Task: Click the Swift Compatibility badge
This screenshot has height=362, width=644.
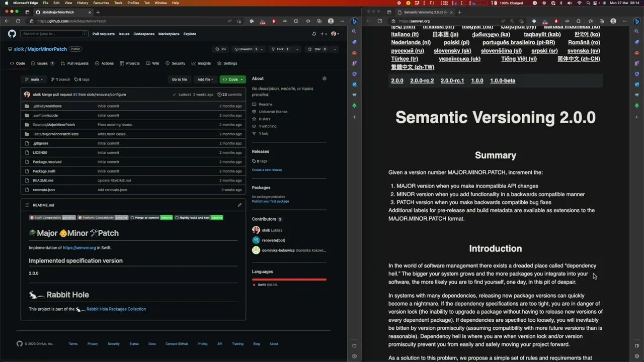Action: click(52, 218)
